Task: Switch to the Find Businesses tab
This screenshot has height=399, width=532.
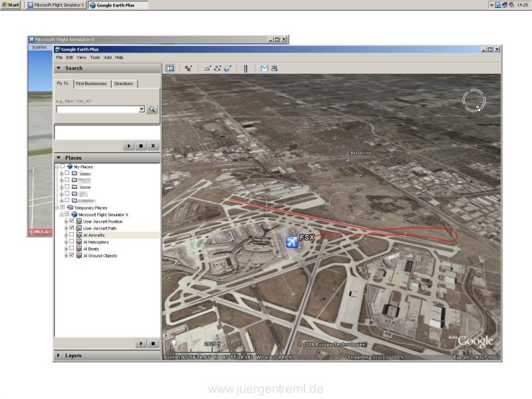Action: point(91,84)
